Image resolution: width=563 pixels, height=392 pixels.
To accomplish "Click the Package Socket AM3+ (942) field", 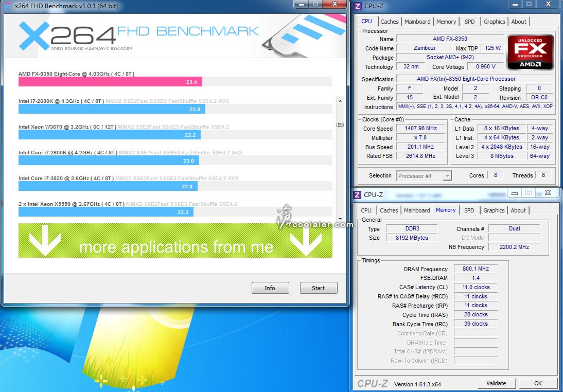I will (x=450, y=58).
